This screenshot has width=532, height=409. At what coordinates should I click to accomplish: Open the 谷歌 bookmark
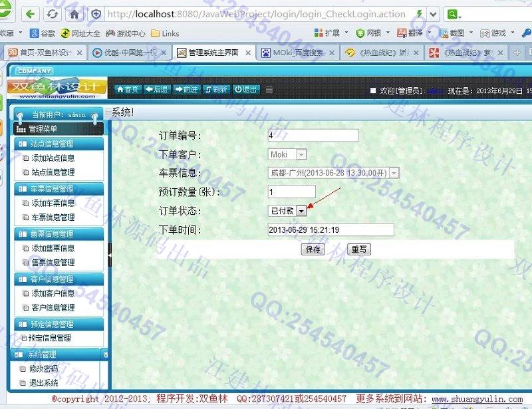43,33
